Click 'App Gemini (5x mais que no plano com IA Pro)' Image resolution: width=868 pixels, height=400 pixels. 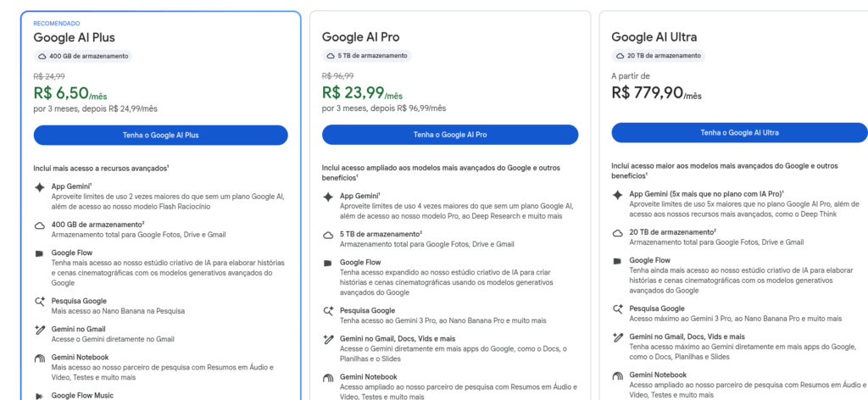coord(706,193)
